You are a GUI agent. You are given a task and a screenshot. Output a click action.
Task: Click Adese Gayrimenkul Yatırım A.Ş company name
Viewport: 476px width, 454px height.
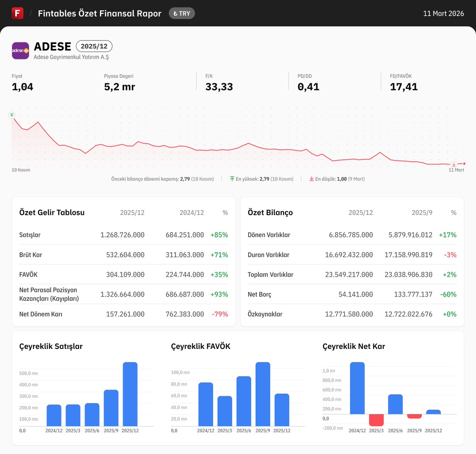tap(71, 57)
